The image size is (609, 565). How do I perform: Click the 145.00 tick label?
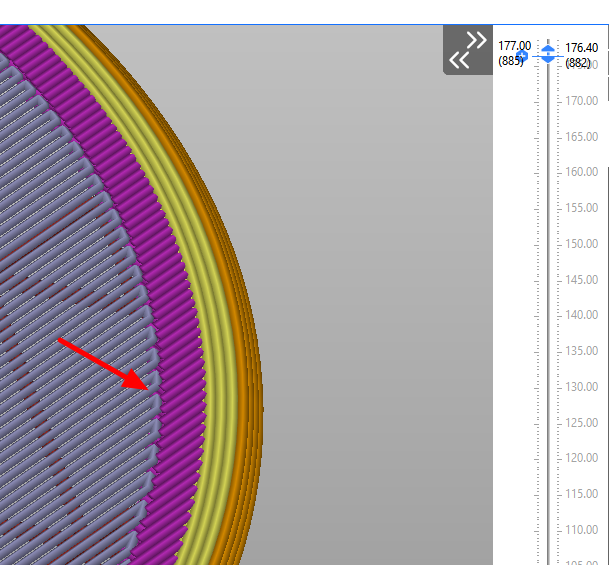coord(581,280)
